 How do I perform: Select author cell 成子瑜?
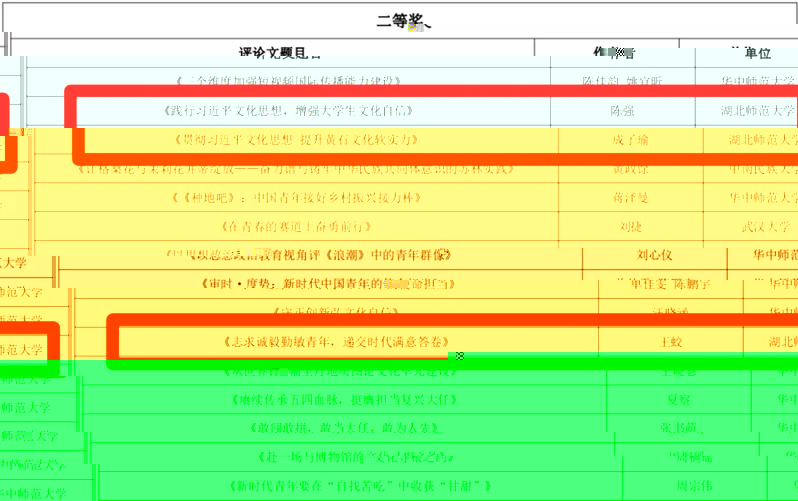630,140
